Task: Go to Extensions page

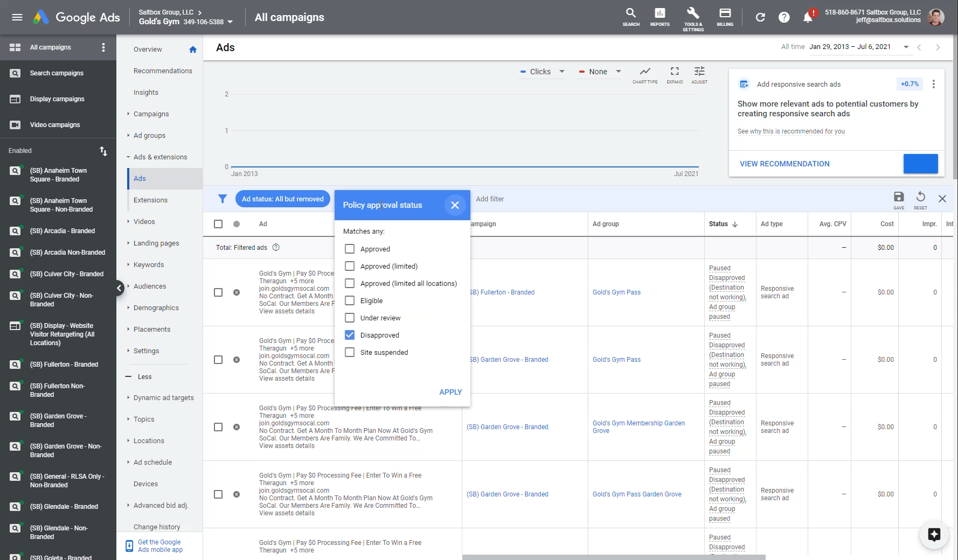Action: tap(150, 200)
